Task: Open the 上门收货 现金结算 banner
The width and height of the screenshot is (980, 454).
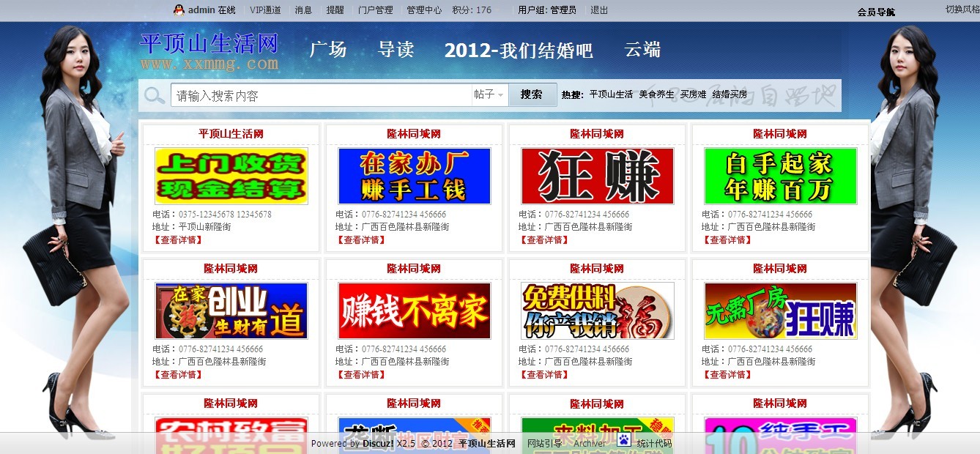Action: (231, 176)
